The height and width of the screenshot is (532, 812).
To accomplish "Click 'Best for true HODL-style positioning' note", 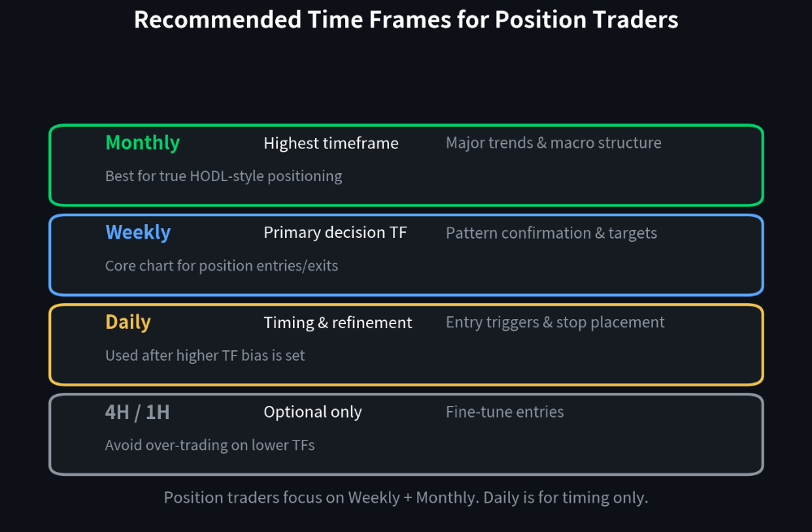I will pos(224,176).
